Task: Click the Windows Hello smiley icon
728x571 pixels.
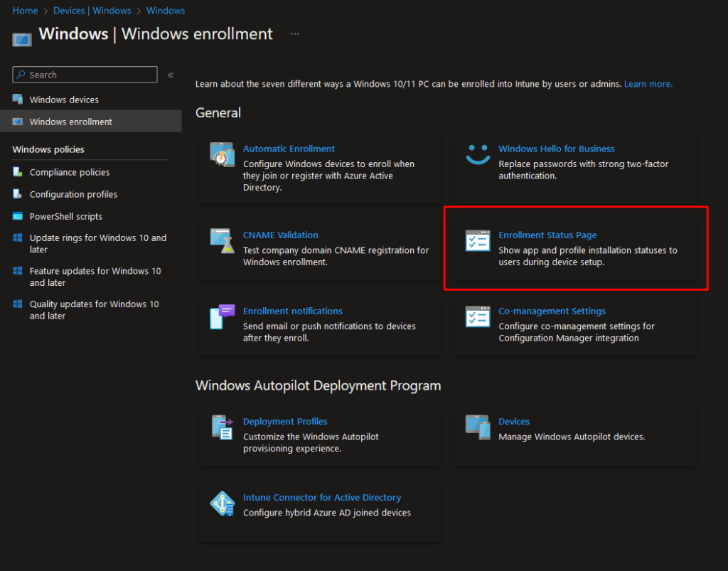Action: coord(478,154)
